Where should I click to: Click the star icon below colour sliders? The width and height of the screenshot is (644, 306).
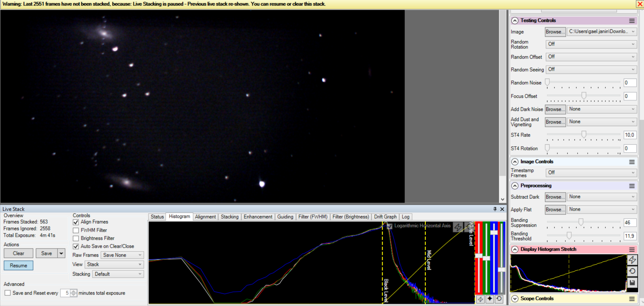(490, 299)
